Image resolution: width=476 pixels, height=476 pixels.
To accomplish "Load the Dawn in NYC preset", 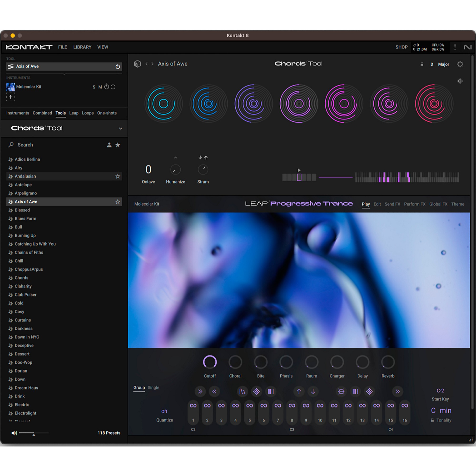I will pos(64,337).
